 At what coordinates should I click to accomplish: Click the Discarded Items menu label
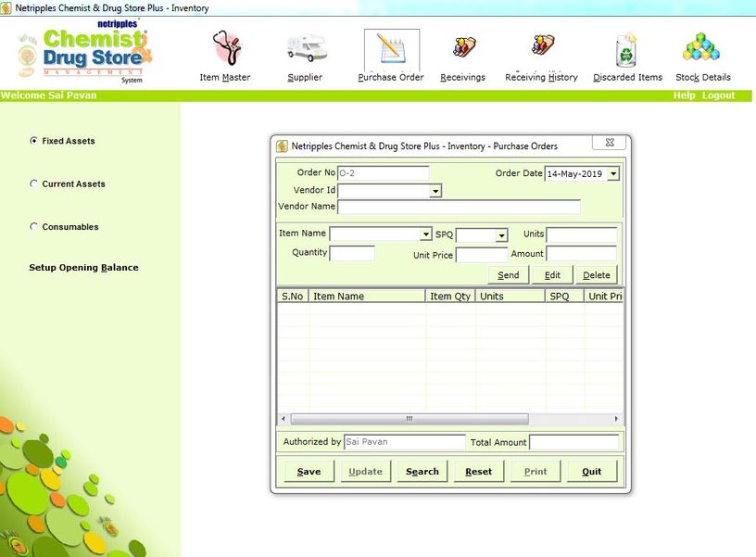click(628, 77)
